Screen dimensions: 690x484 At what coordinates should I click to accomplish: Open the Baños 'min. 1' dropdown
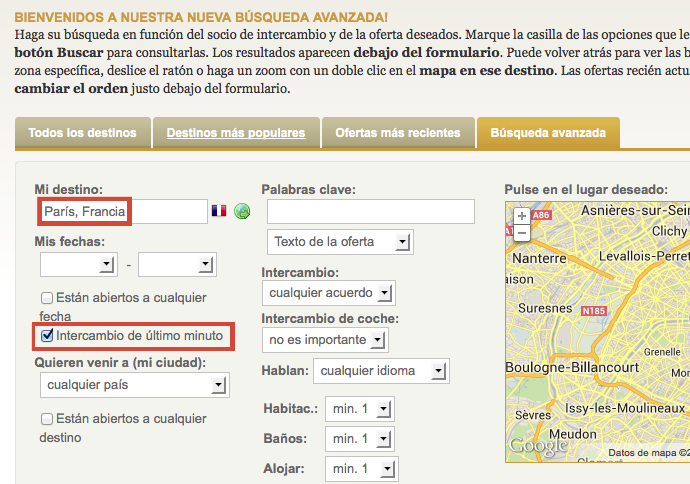[x=360, y=439]
